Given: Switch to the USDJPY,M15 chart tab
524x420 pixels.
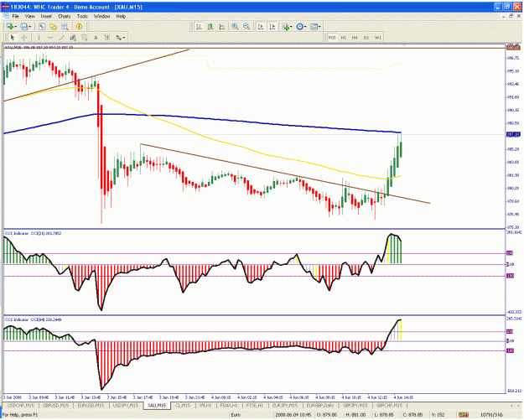Looking at the screenshot, I should pyautogui.click(x=125, y=405).
